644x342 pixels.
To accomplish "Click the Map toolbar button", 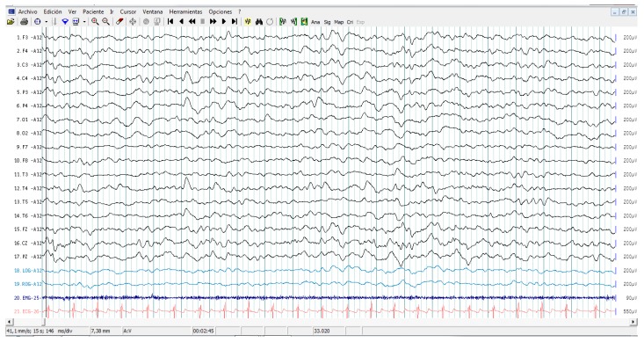I will (339, 22).
